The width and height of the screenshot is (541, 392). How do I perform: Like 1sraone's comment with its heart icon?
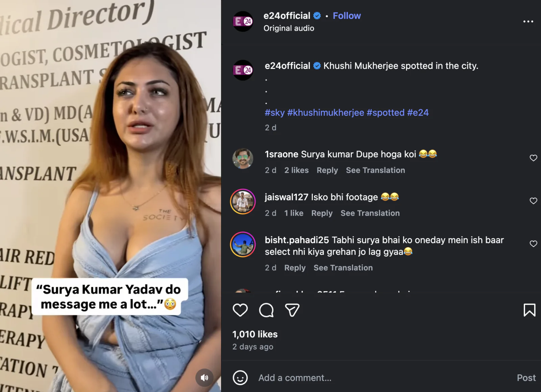pos(534,158)
